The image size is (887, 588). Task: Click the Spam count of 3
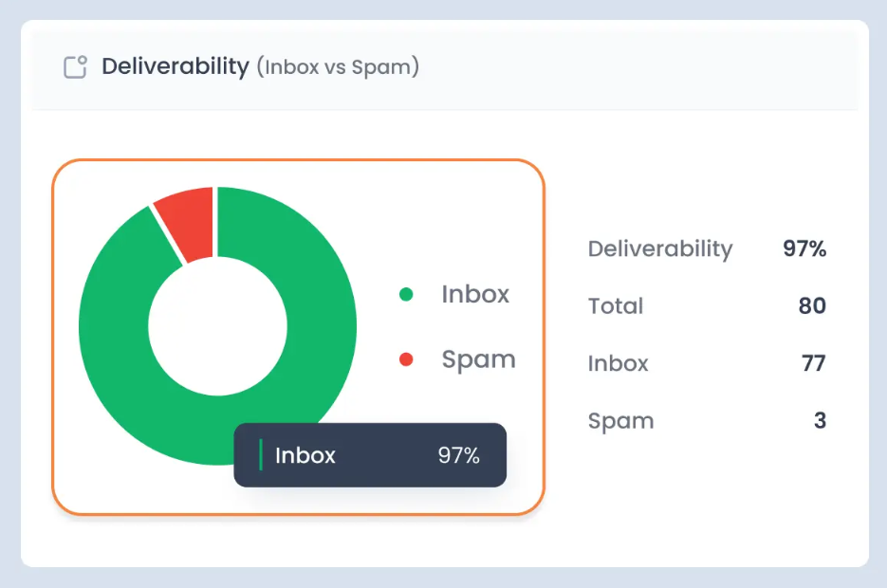[x=820, y=421]
